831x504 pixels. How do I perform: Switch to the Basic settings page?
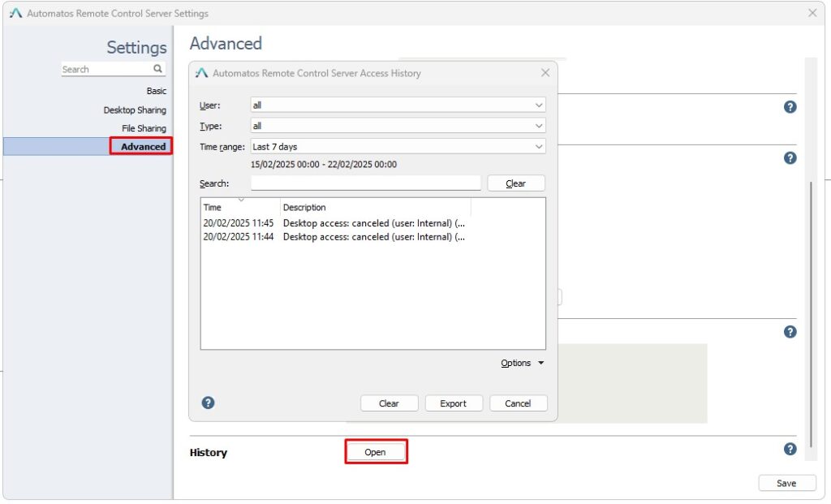point(156,90)
